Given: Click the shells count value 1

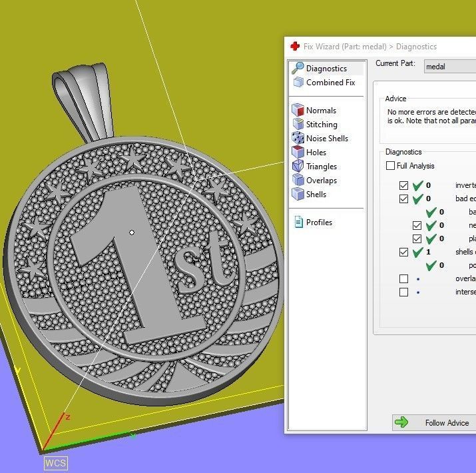Looking at the screenshot, I should tap(428, 252).
